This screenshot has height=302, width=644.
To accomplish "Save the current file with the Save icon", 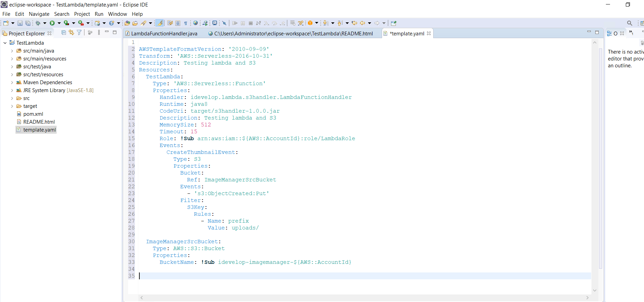I will click(x=20, y=23).
